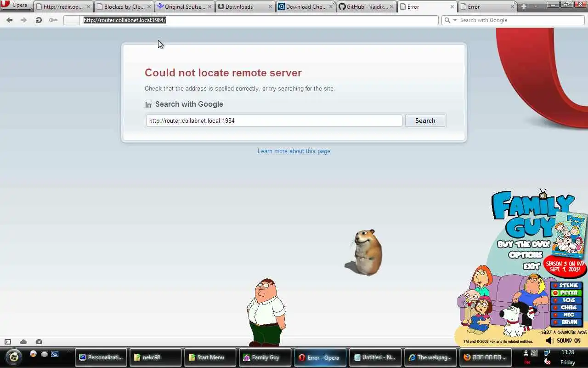
Task: Click the site badge left of the URL
Action: click(x=72, y=20)
